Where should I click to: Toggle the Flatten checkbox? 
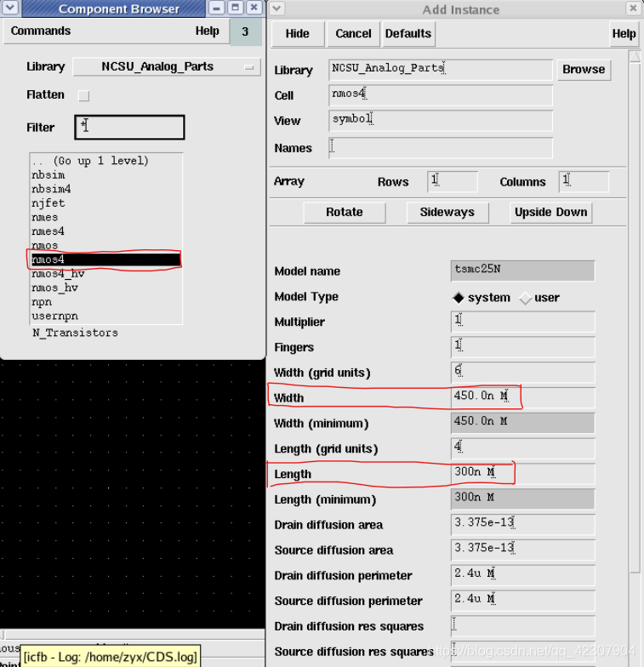[83, 95]
